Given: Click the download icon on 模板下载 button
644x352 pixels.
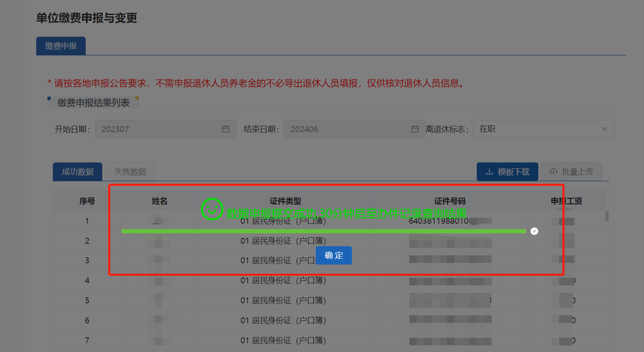Looking at the screenshot, I should (489, 172).
